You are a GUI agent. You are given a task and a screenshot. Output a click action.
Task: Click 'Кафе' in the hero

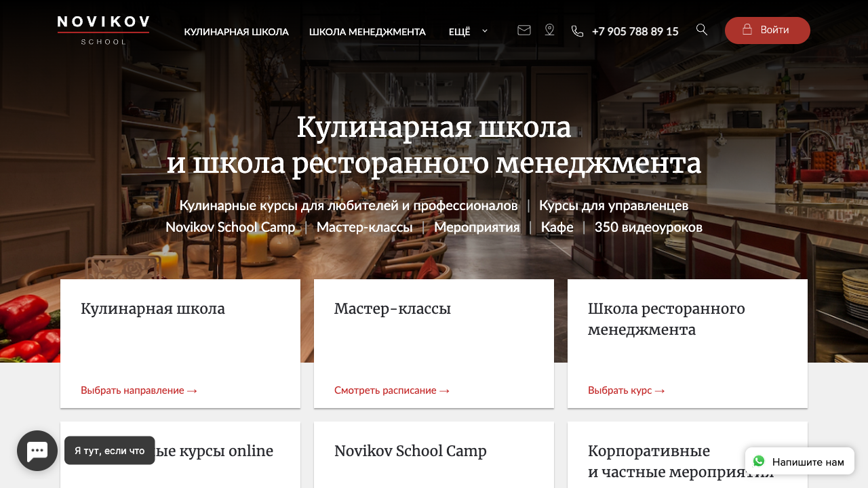point(557,227)
